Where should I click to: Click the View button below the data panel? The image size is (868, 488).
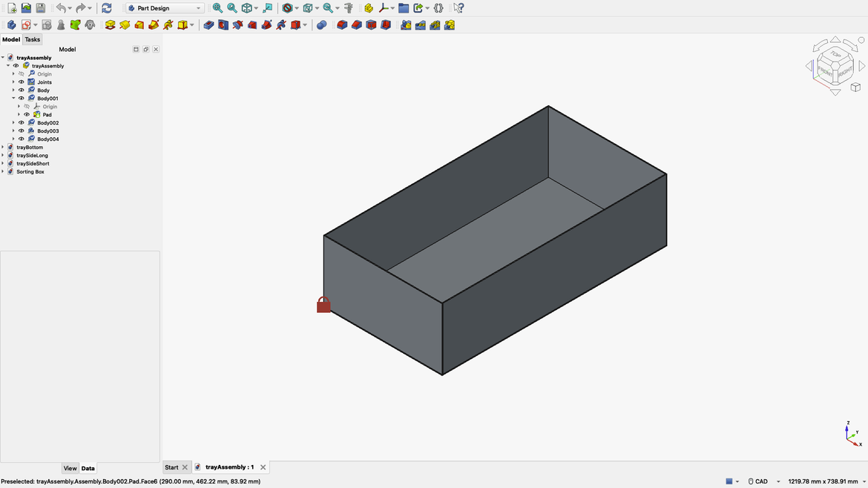(x=70, y=468)
